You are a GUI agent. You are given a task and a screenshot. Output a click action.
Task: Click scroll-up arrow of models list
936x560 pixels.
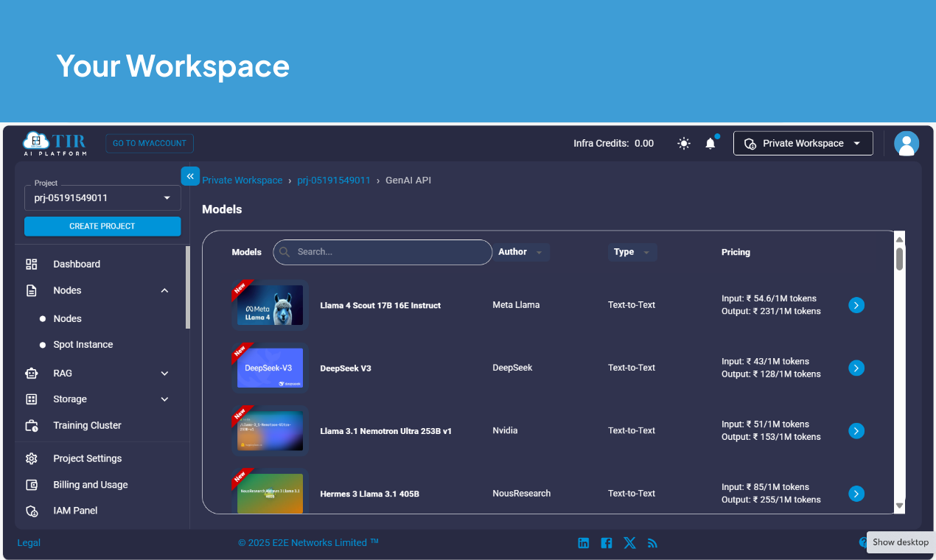click(900, 239)
